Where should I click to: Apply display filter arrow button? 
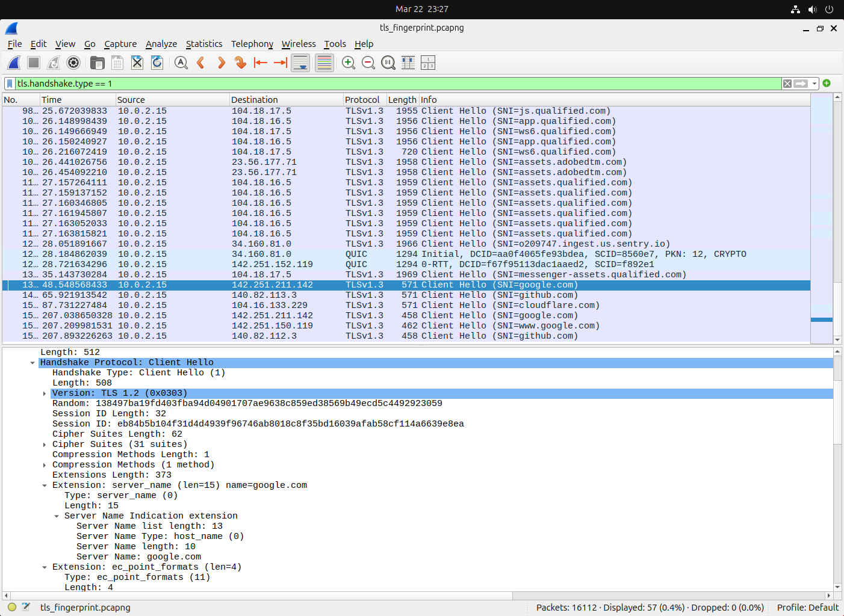(801, 84)
